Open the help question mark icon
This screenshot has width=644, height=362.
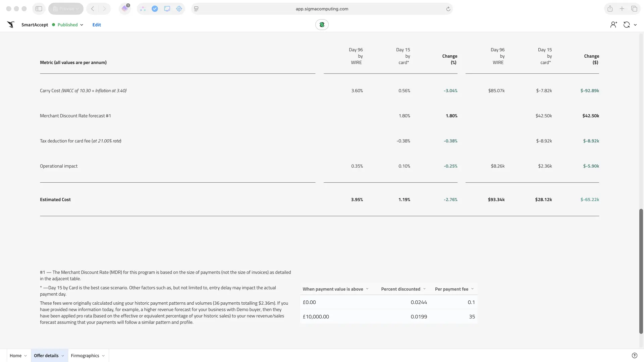[x=634, y=356]
